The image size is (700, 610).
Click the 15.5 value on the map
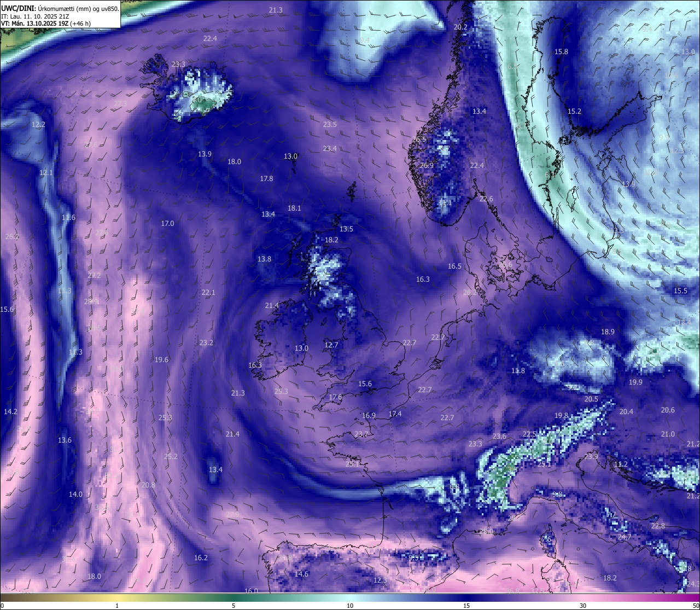point(680,291)
